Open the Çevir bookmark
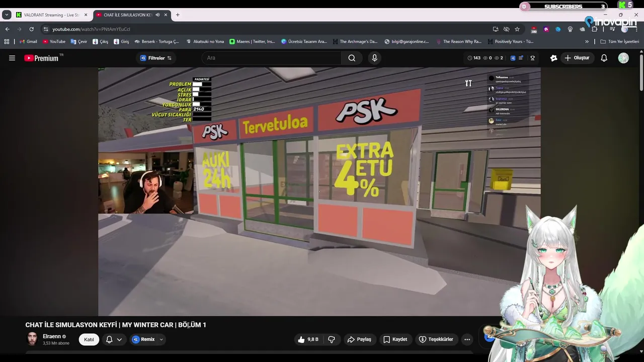Image resolution: width=644 pixels, height=362 pixels. [79, 42]
